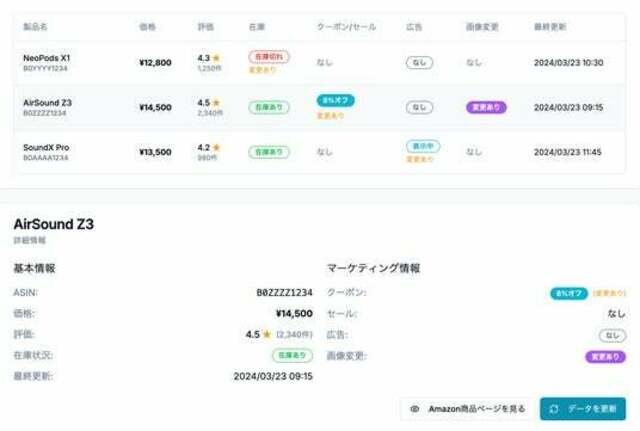The height and width of the screenshot is (431, 640).
Task: Select the AirSound Z3 table row name
Action: pyautogui.click(x=47, y=102)
